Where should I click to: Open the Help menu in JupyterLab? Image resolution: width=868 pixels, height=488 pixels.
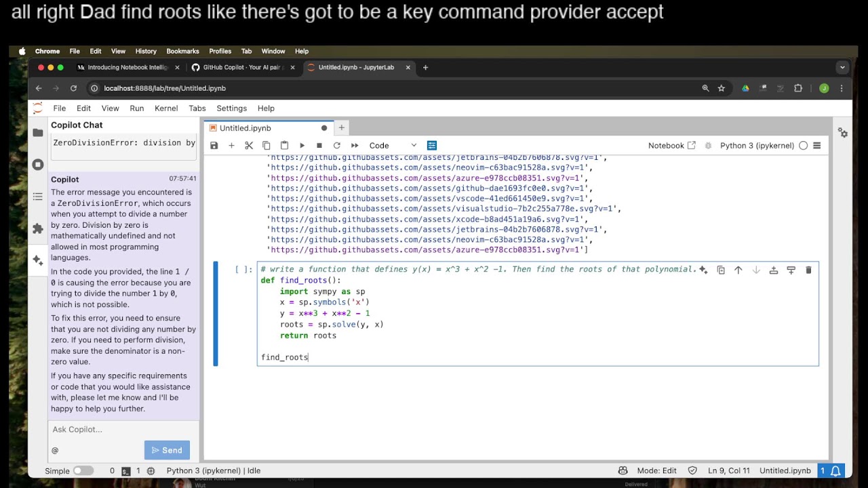coord(266,108)
